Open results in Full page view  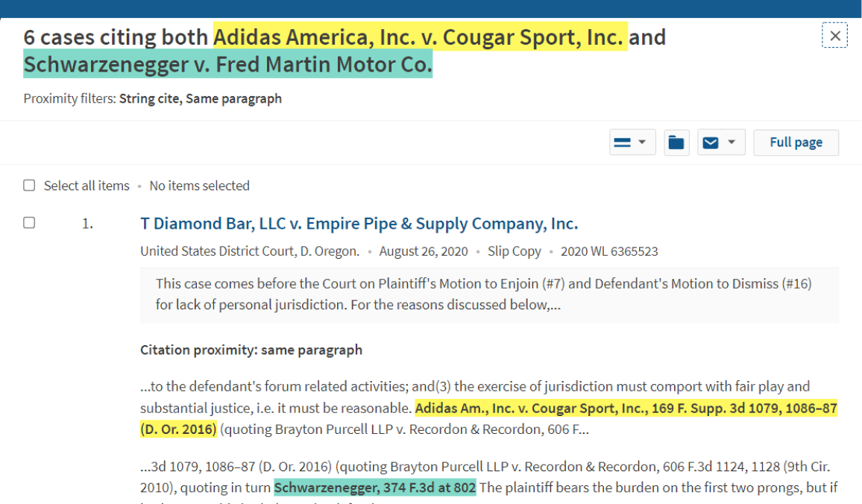(x=796, y=143)
